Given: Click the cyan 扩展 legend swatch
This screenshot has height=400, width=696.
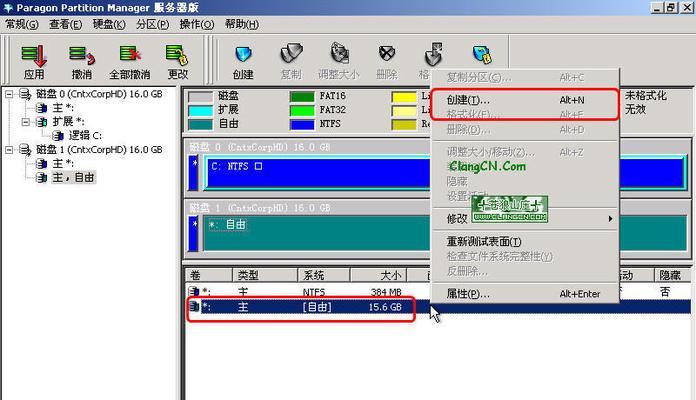Looking at the screenshot, I should point(201,111).
